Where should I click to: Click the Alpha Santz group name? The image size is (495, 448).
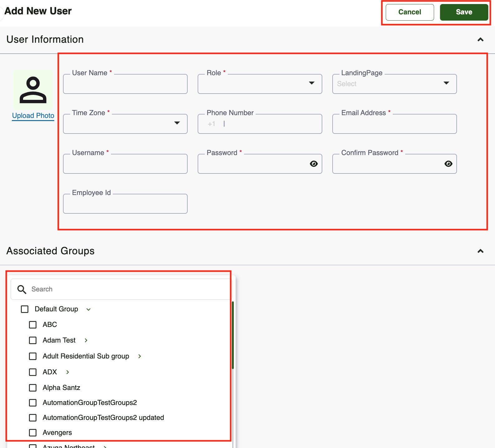pyautogui.click(x=61, y=388)
